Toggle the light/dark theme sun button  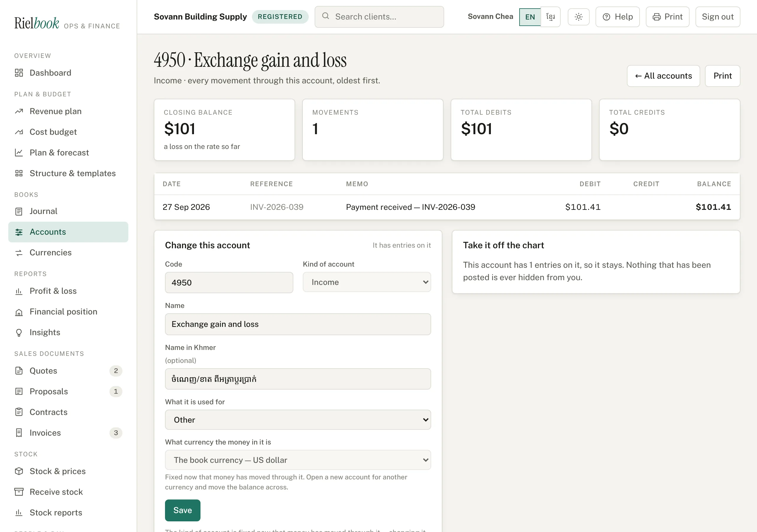[579, 17]
